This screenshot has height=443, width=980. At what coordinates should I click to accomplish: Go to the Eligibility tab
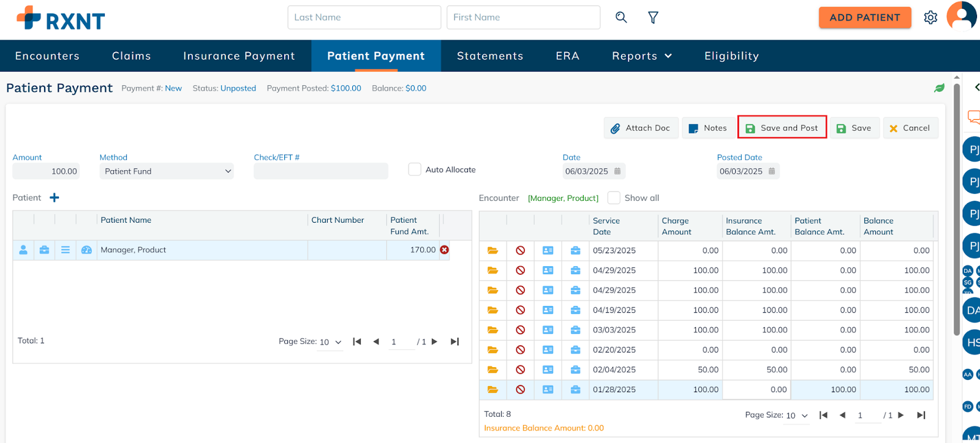coord(731,56)
